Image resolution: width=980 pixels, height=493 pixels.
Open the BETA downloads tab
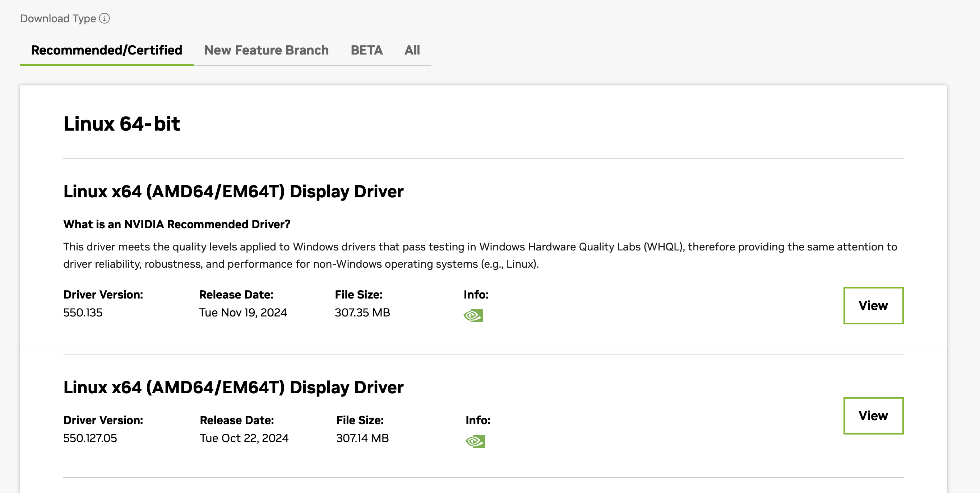(x=367, y=50)
